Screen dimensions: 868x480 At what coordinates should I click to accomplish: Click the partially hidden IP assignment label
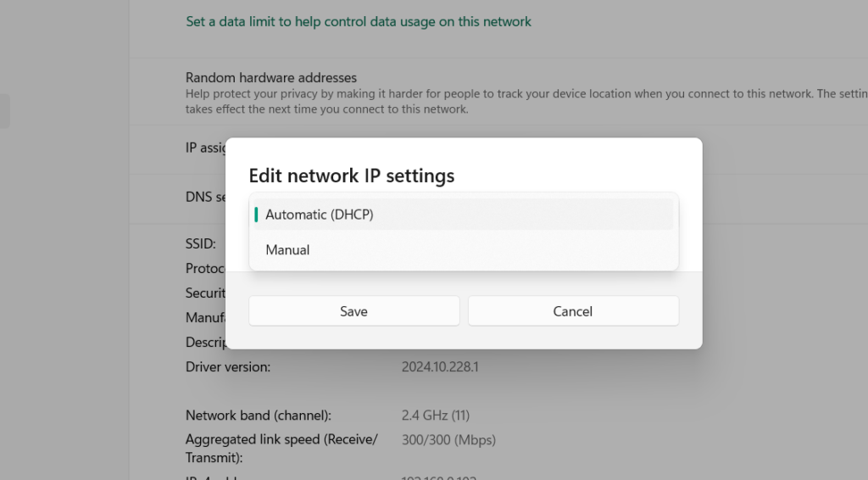coord(204,148)
